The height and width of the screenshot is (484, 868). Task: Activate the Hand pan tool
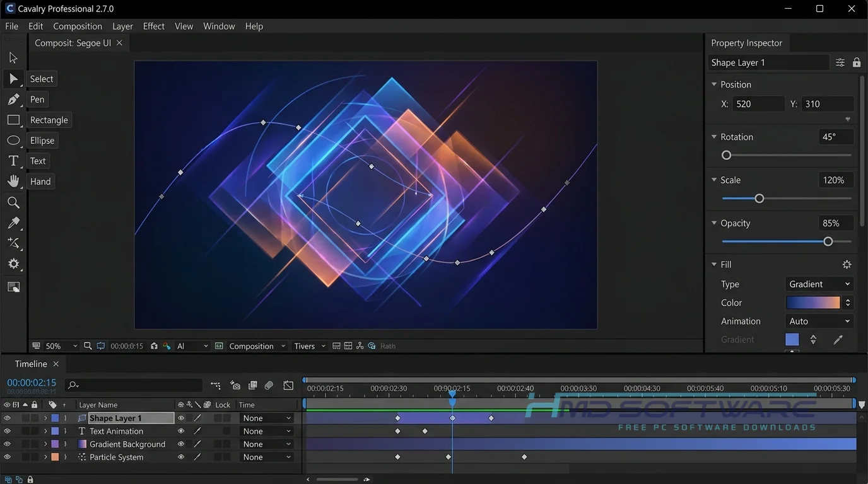[x=13, y=181]
